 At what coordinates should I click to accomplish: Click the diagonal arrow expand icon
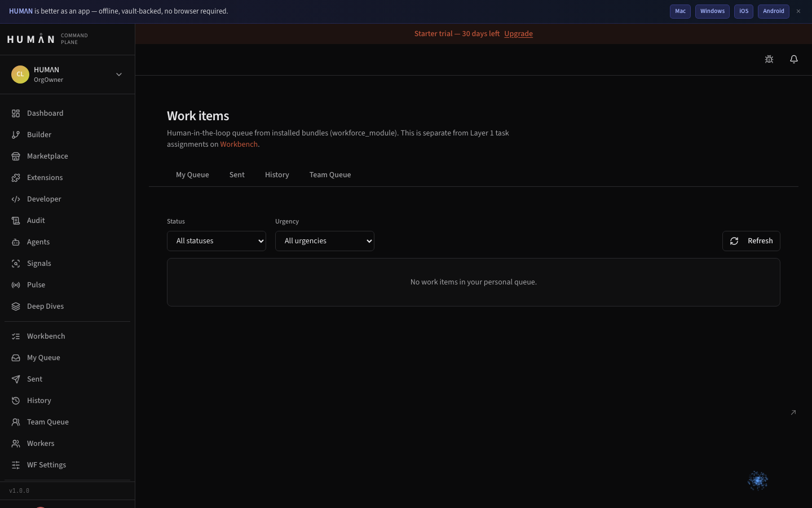(x=793, y=413)
